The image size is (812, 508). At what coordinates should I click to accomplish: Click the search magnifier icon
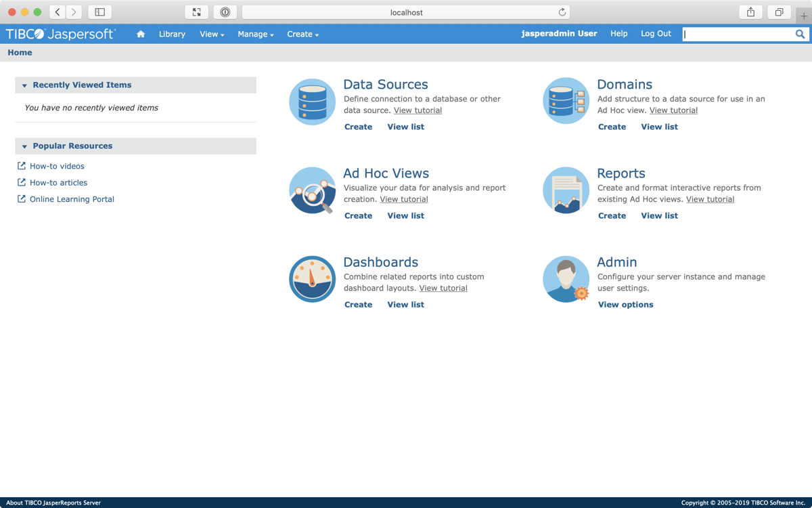[800, 34]
